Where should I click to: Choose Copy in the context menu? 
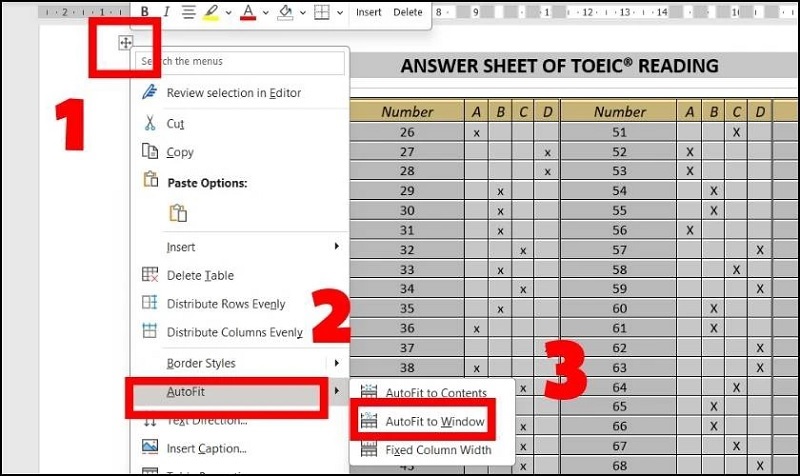(180, 152)
